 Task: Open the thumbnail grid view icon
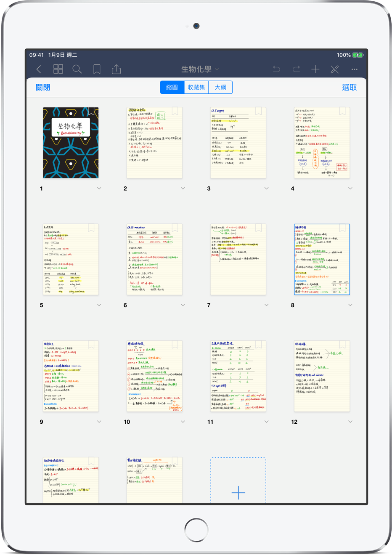coord(58,69)
